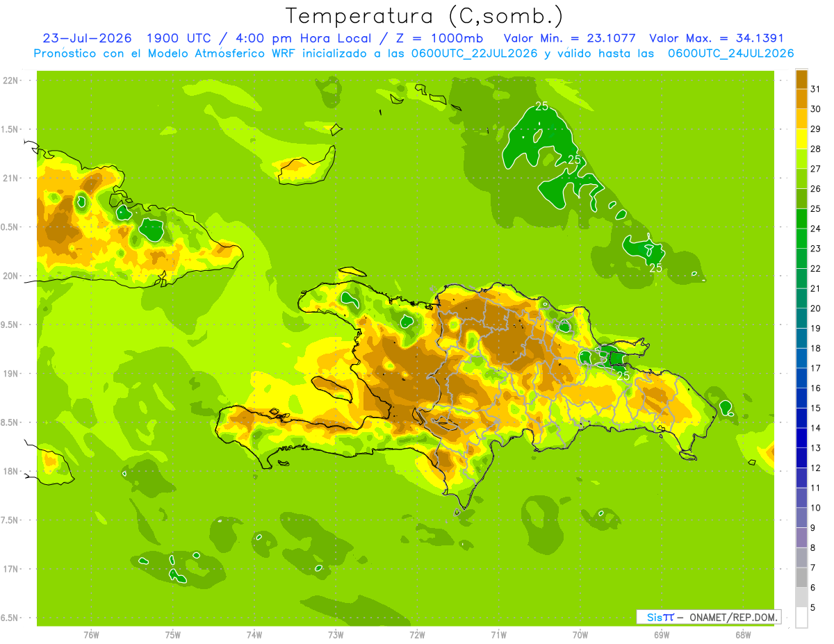834x644 pixels.
Task: Click latitude axis label '18N'
Action: 10,471
